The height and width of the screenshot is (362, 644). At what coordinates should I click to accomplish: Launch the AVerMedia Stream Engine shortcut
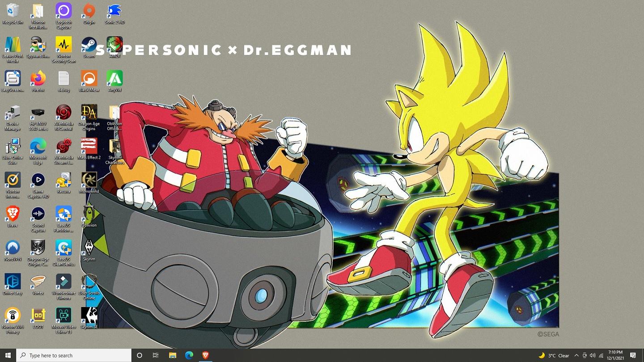[64, 152]
